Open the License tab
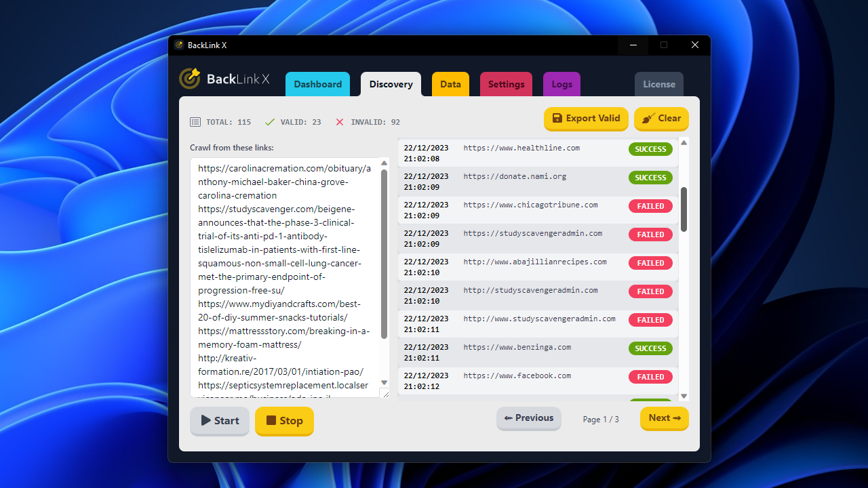Viewport: 868px width, 488px height. click(658, 84)
